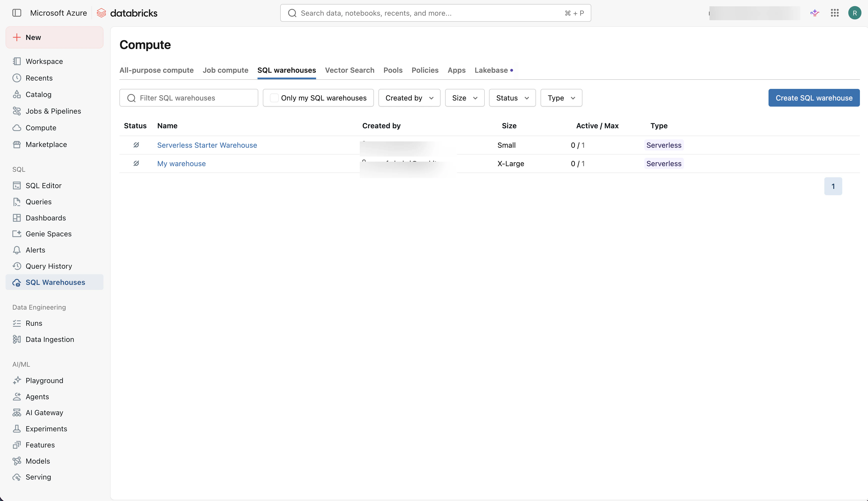Select the SQL warehouses tab
The image size is (868, 501).
287,70
